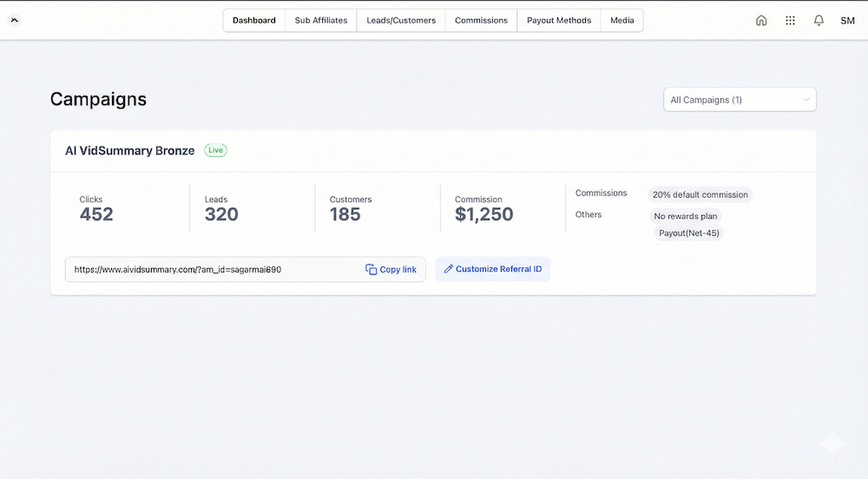
Task: Click the Campaigns page heading
Action: point(99,99)
